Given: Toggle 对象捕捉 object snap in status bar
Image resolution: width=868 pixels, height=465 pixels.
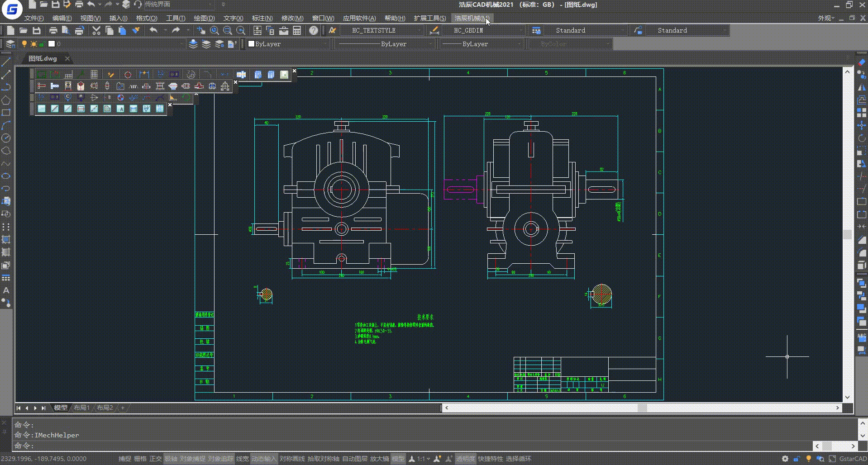Looking at the screenshot, I should [193, 459].
